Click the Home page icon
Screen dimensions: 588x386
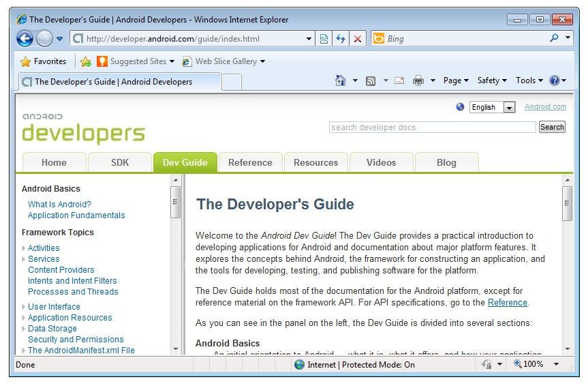pos(341,80)
